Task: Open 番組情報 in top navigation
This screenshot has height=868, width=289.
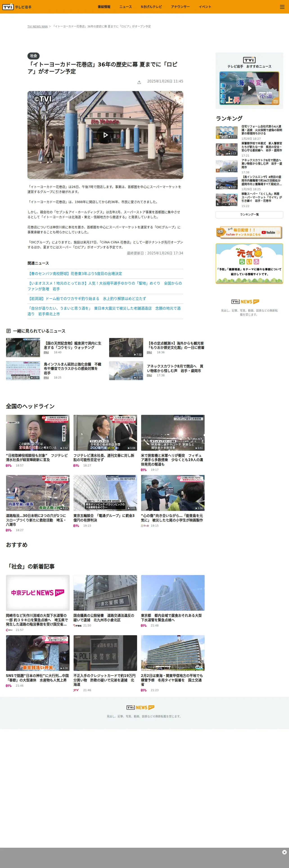Action: coord(104,7)
